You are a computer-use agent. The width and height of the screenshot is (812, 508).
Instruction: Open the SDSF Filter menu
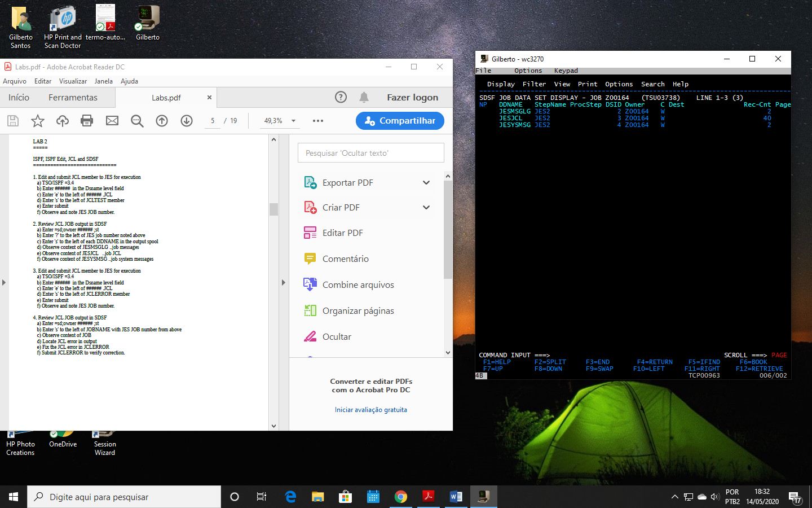tap(534, 84)
